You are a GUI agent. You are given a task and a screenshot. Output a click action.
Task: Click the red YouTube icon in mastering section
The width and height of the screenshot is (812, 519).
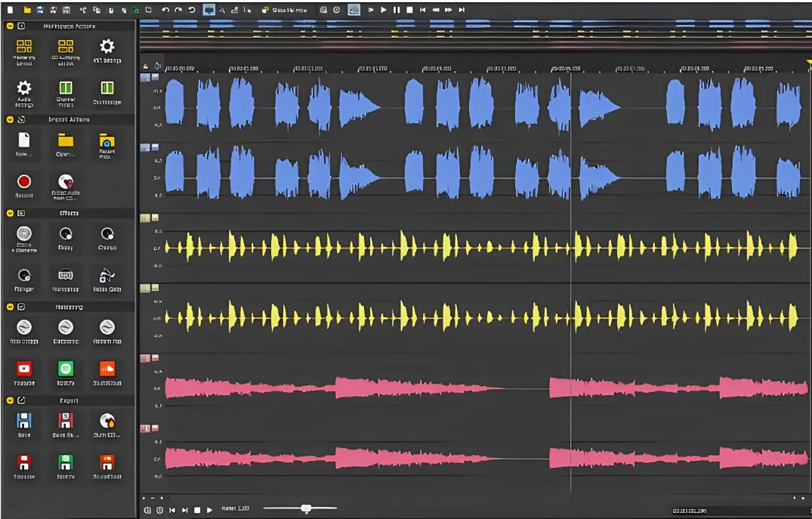pos(23,368)
